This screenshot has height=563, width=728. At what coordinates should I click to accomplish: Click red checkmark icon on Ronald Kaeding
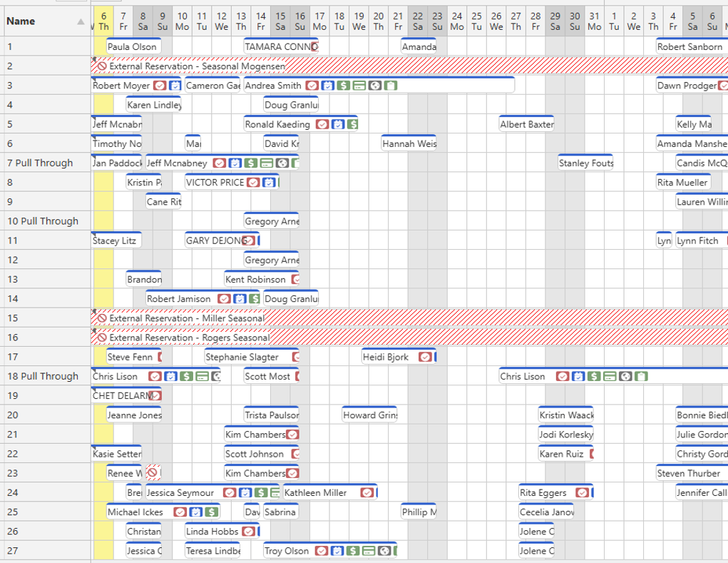coord(322,124)
